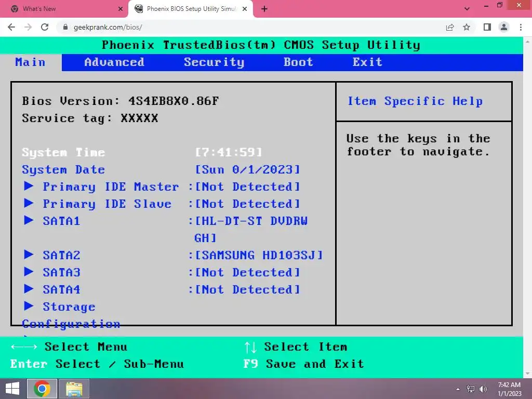The width and height of the screenshot is (532, 399).
Task: Show hidden system tray icons
Action: pos(458,389)
